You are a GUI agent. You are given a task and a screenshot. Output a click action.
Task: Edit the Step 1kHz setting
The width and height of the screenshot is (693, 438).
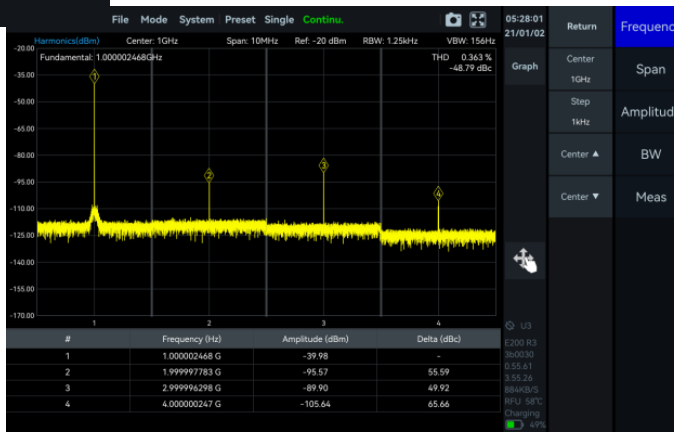(x=580, y=111)
